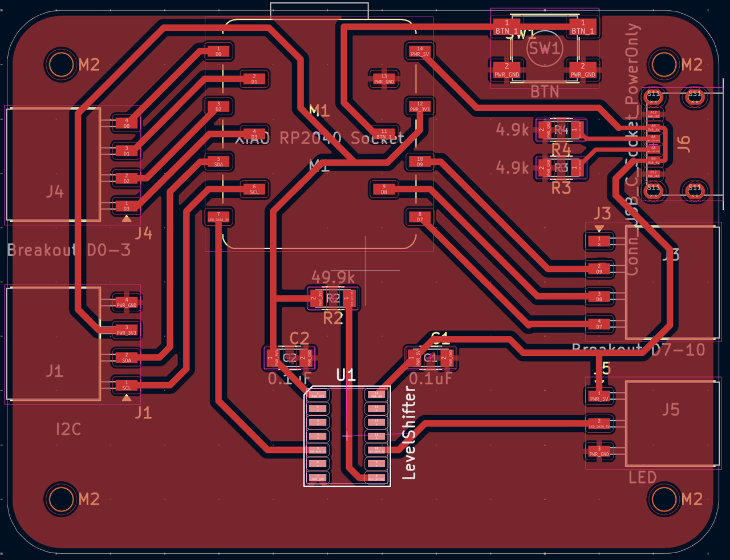Select XIAO socket pad 7 LED_DATA_3V

coord(218,217)
